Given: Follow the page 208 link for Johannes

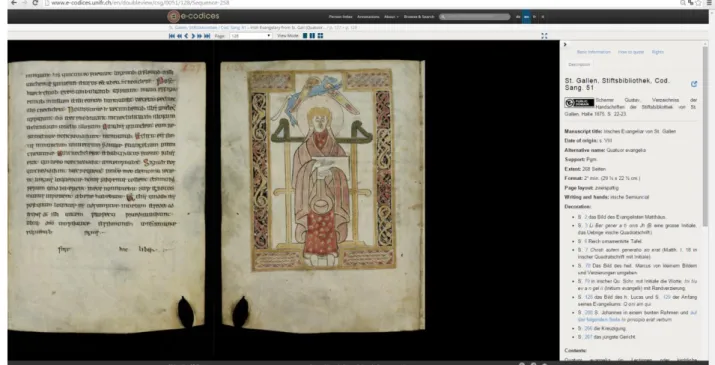Looking at the screenshot, I should [x=588, y=313].
